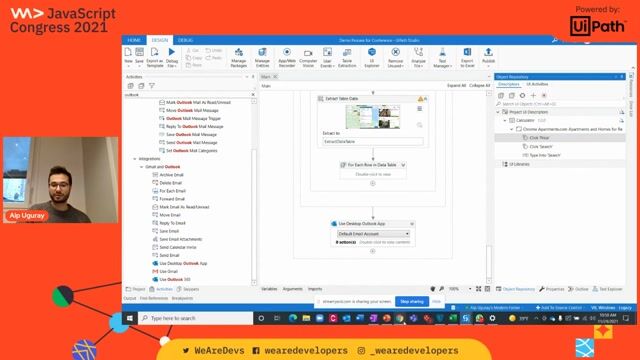This screenshot has height=360, width=640.
Task: Click the Windows Start button
Action: (x=130, y=318)
